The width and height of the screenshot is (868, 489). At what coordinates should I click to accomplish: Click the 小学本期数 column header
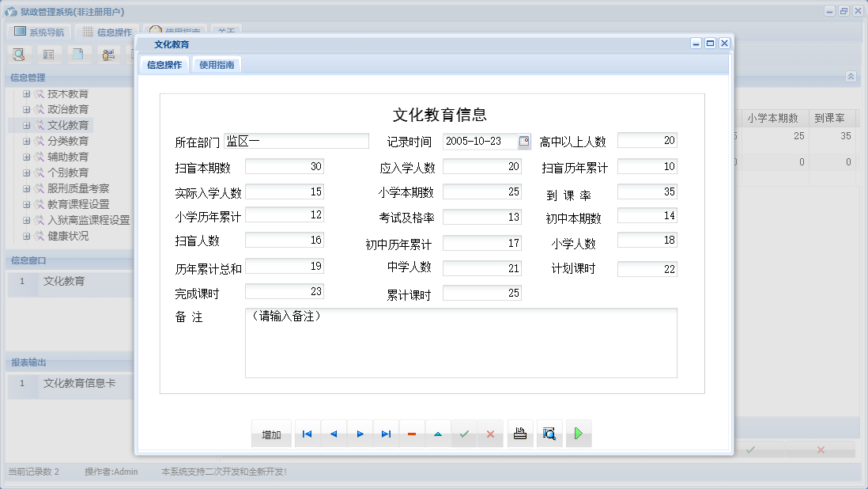pos(773,118)
